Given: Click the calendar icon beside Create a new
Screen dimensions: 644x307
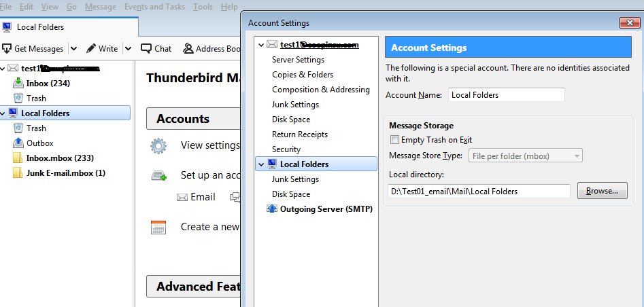Looking at the screenshot, I should [x=158, y=228].
